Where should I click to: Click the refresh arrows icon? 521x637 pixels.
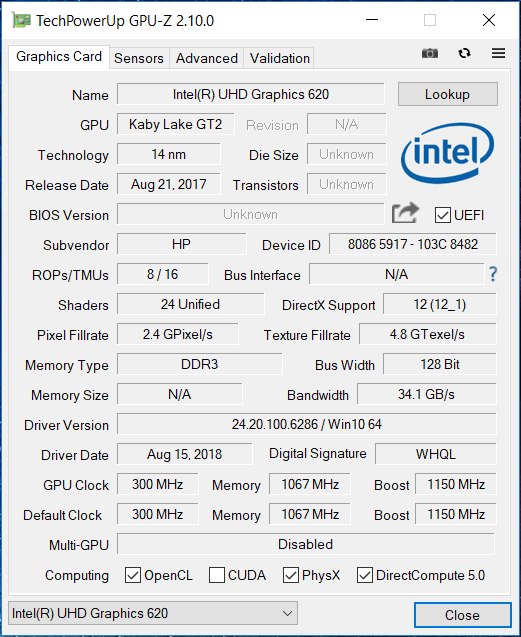click(464, 53)
